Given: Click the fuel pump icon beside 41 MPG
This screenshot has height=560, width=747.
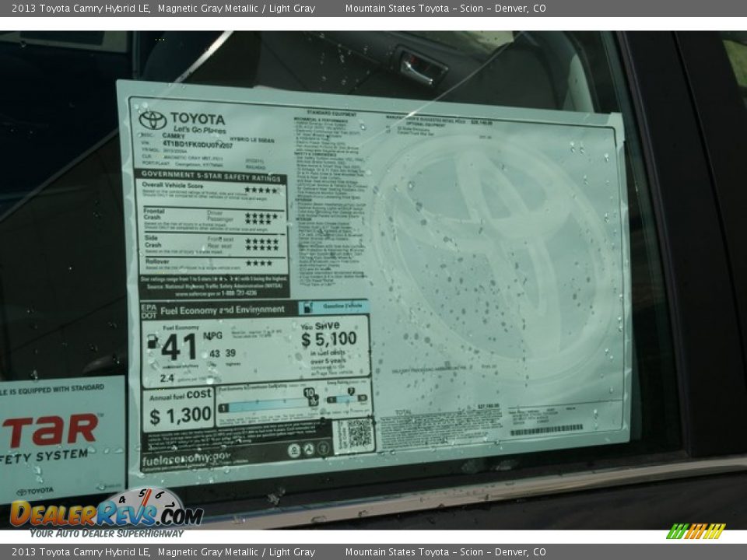Looking at the screenshot, I should pos(153,341).
